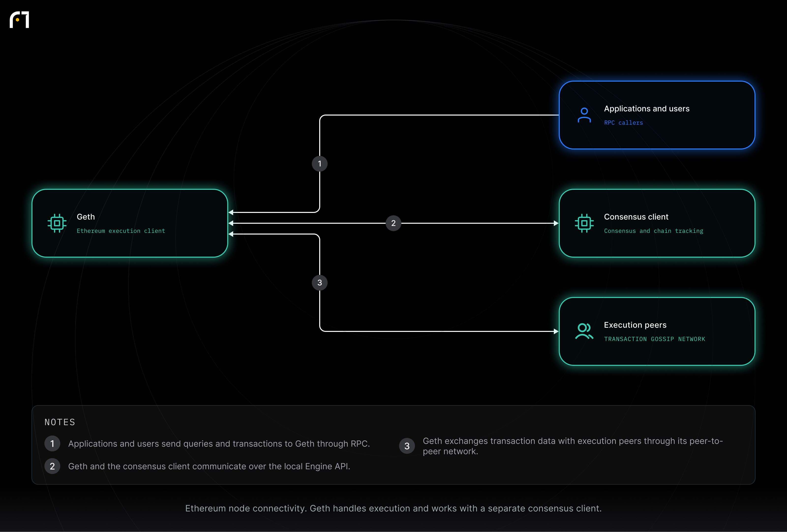
Task: Click 'Consensus and chain tracking' subtitle
Action: pyautogui.click(x=653, y=231)
